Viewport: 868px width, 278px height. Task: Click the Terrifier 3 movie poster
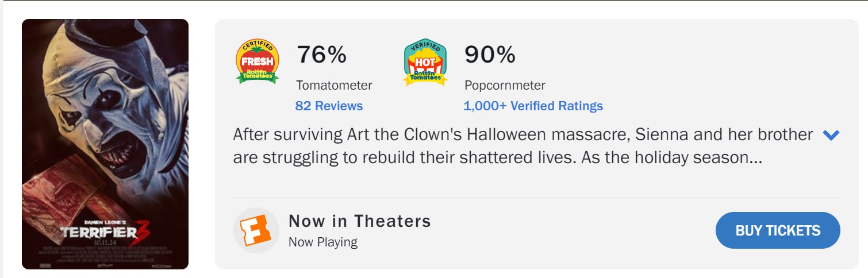click(x=105, y=144)
